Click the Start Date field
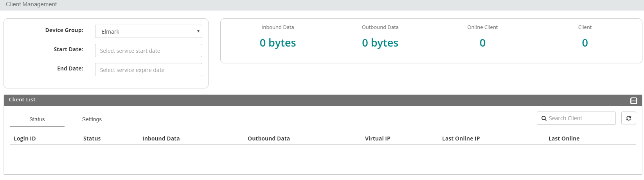 click(148, 50)
